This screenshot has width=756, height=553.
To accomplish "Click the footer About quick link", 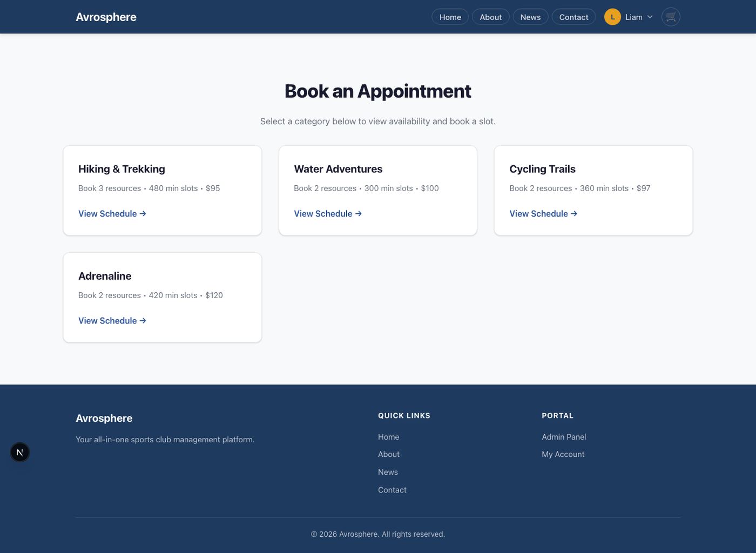I will coord(389,454).
